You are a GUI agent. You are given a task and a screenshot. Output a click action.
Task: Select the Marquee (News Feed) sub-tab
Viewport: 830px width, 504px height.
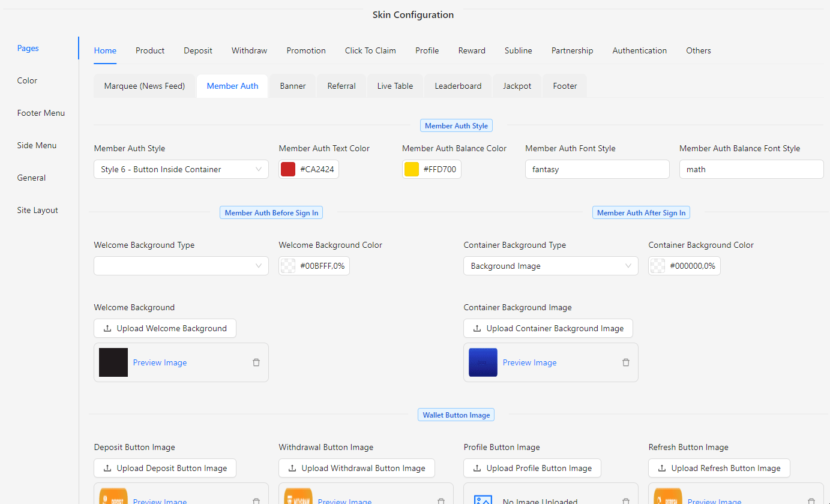click(145, 86)
